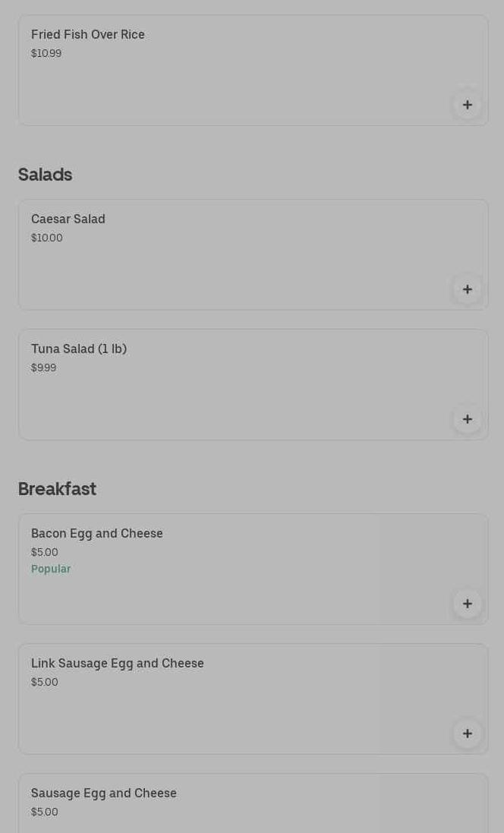
Task: Open Fried Fish Over Rice item title
Action: pos(88,34)
